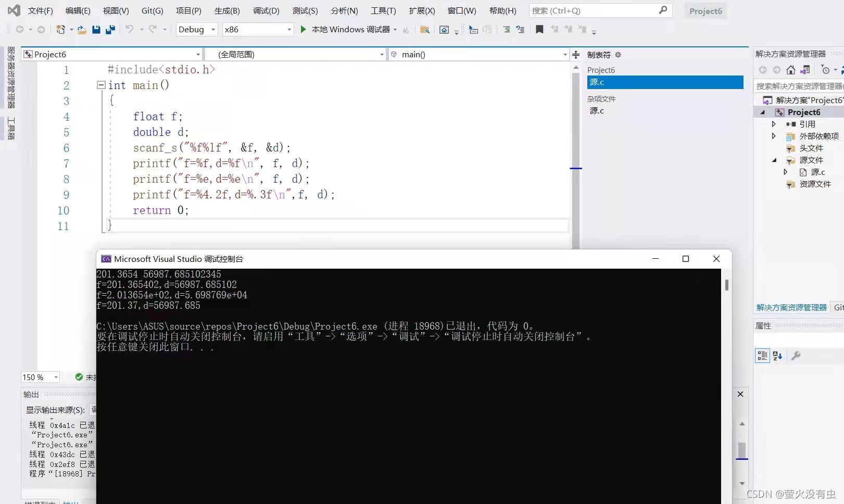
Task: Click the Save All toolbar icon
Action: coord(110,30)
